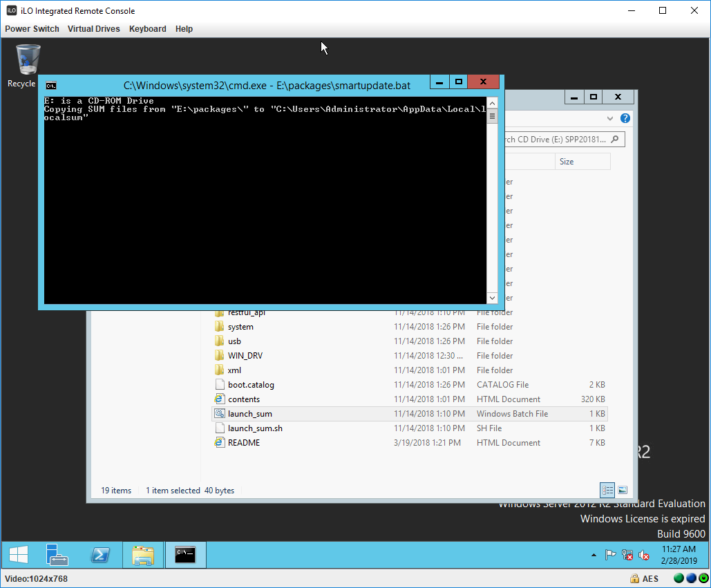Open PowerShell from the taskbar
This screenshot has width=711, height=588.
(100, 554)
